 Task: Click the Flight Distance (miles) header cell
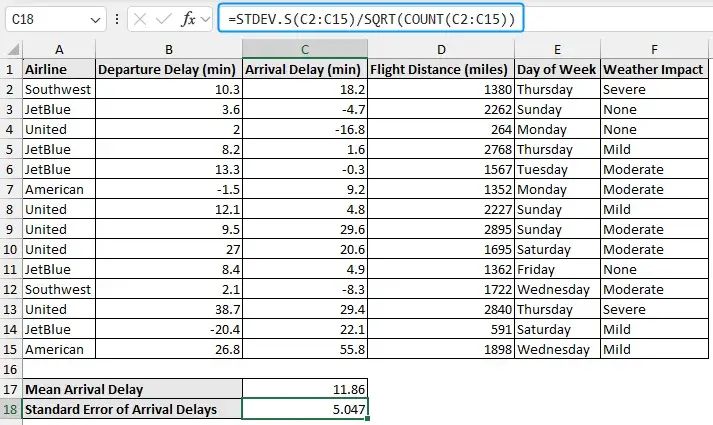pos(441,69)
